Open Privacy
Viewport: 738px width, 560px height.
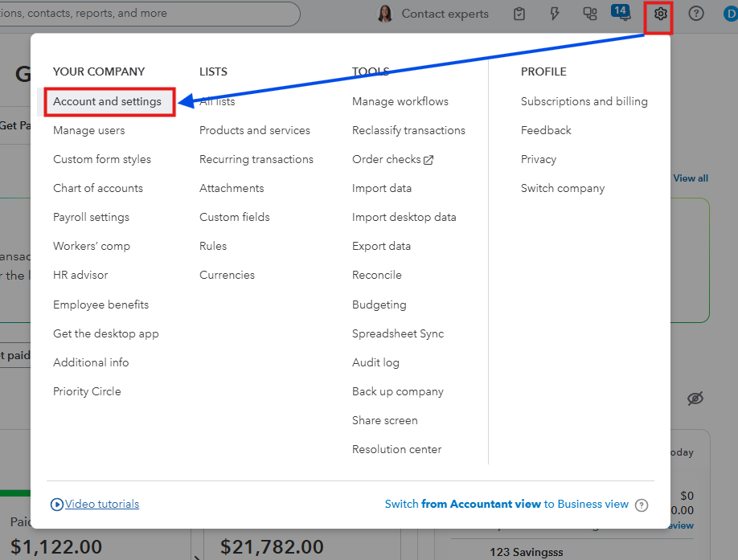click(539, 159)
